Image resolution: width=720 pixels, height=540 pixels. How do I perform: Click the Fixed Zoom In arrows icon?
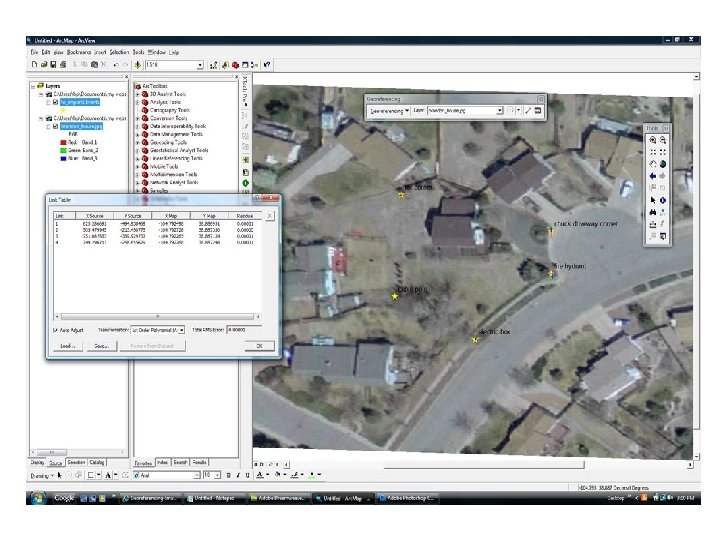pos(652,152)
